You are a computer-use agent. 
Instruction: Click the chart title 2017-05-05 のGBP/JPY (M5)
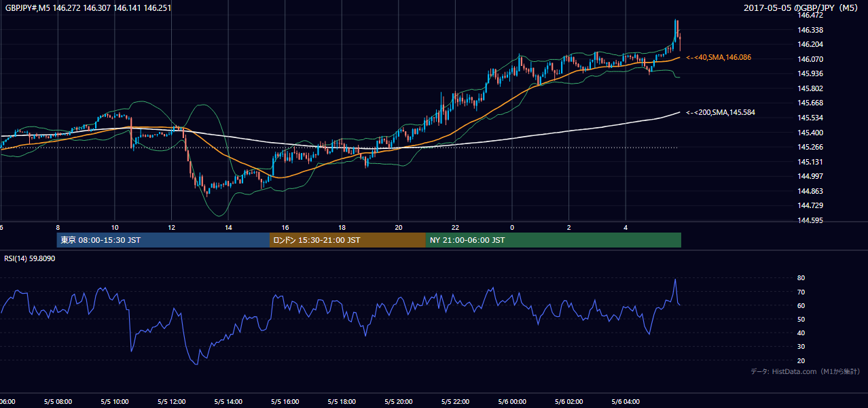pos(801,7)
